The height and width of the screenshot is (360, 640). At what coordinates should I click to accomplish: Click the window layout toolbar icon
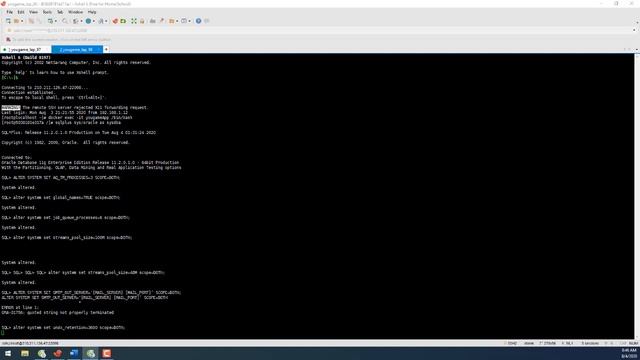tap(184, 21)
